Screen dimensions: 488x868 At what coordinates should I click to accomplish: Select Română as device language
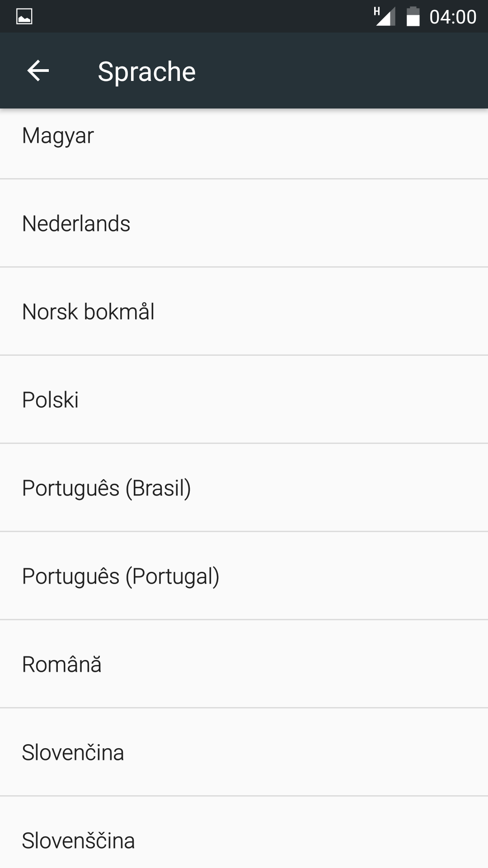(61, 664)
